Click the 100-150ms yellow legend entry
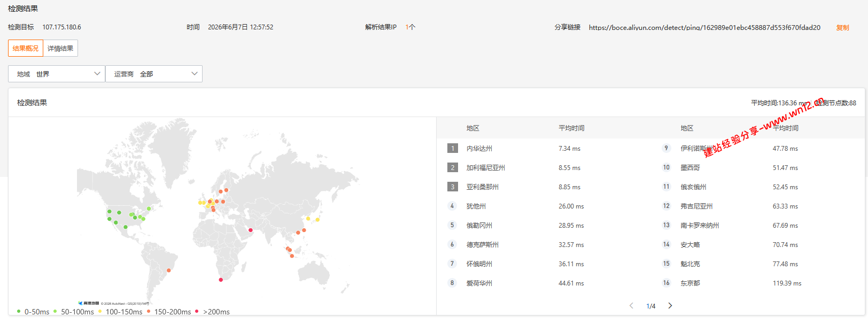Screen dimensions: 868x324 click(120, 312)
